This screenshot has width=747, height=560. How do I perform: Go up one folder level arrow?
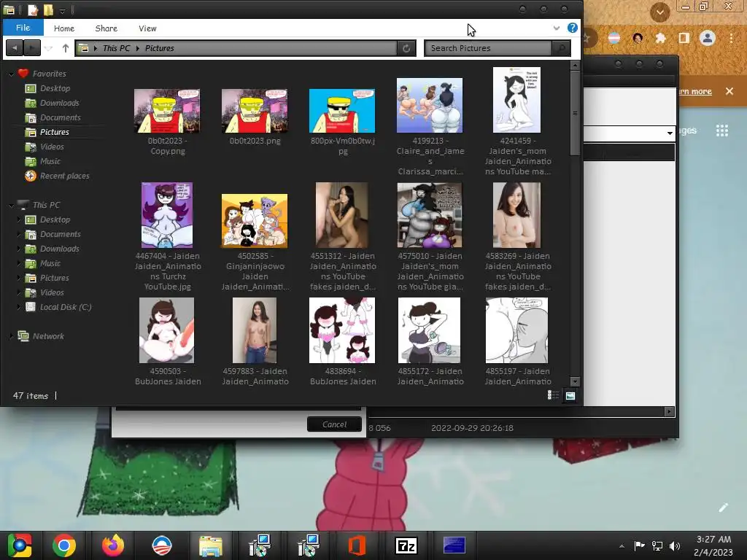(65, 48)
